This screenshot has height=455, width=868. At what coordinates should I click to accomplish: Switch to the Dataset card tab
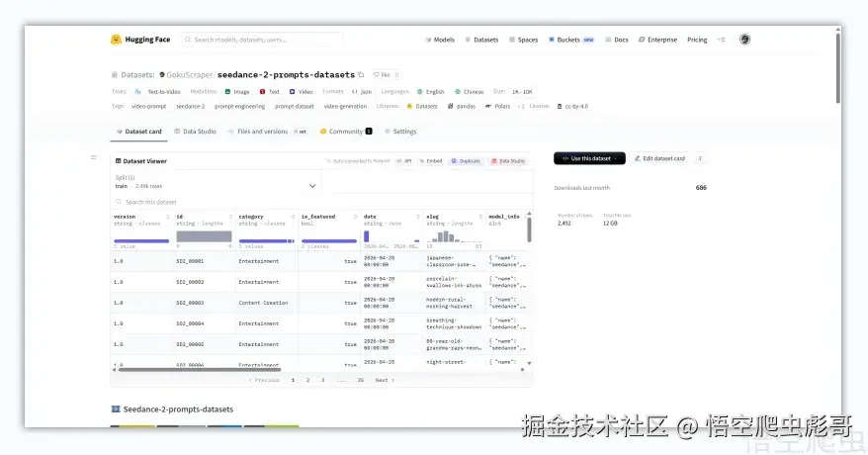(139, 132)
